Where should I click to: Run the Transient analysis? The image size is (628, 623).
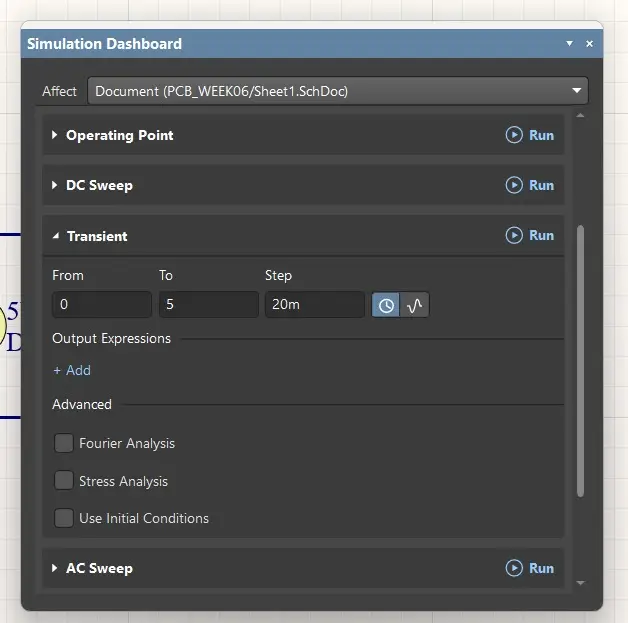[x=530, y=236]
